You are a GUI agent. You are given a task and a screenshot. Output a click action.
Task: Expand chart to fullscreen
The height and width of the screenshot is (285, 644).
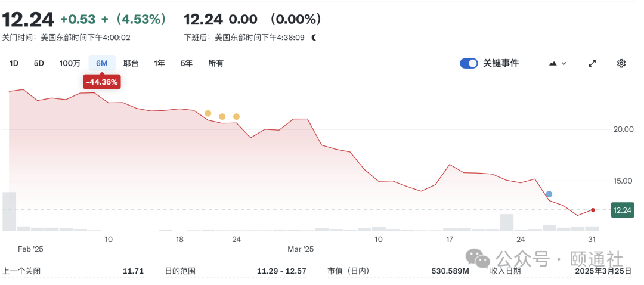point(592,63)
